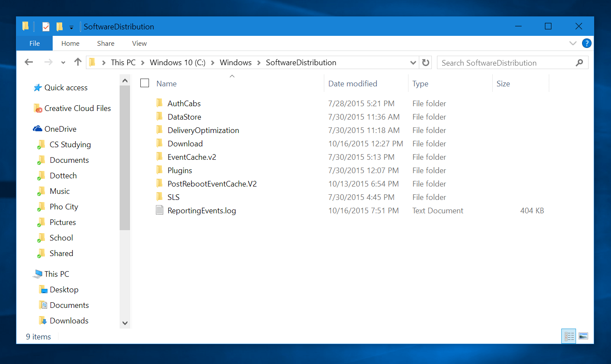The image size is (611, 364).
Task: Sort by the Name column header
Action: pos(166,84)
